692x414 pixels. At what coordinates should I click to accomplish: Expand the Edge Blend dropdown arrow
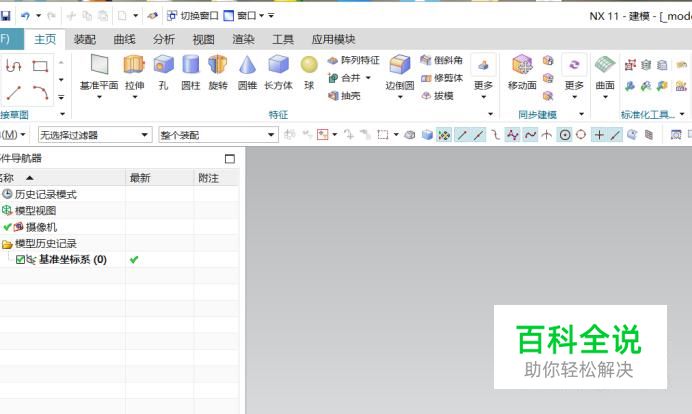pyautogui.click(x=400, y=97)
